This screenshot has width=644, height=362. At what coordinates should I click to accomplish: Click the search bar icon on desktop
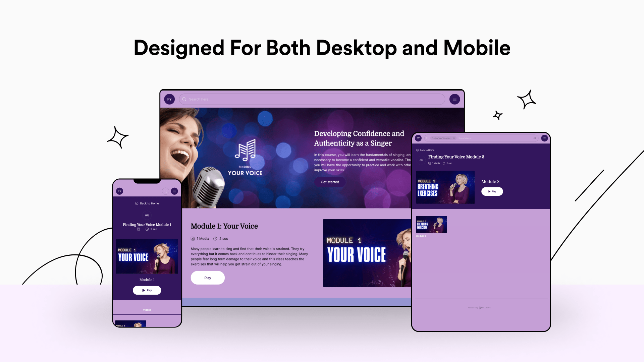(x=184, y=99)
